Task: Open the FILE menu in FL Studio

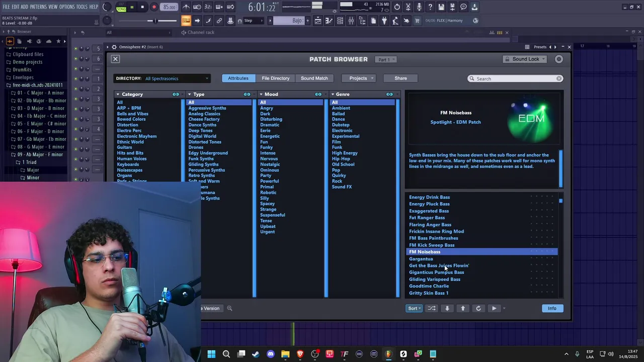Action: point(6,7)
